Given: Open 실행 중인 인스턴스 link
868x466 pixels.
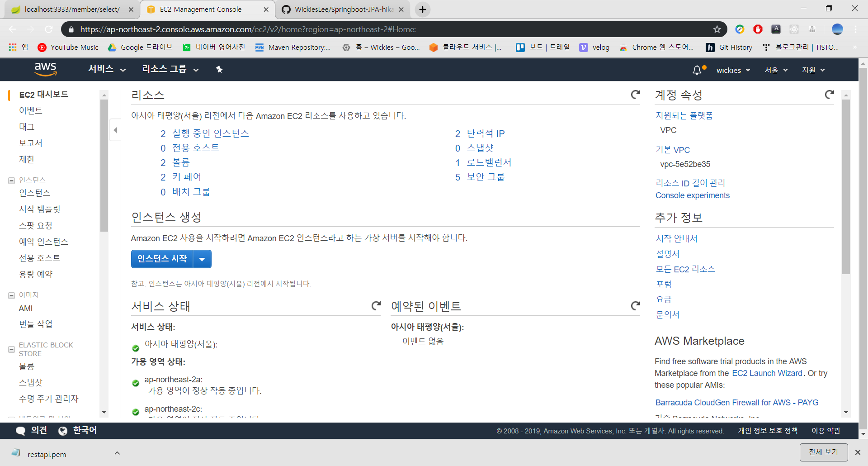Looking at the screenshot, I should (x=211, y=133).
